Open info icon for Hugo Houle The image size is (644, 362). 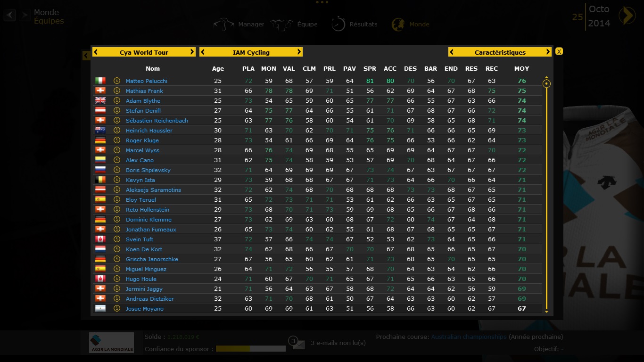point(117,279)
